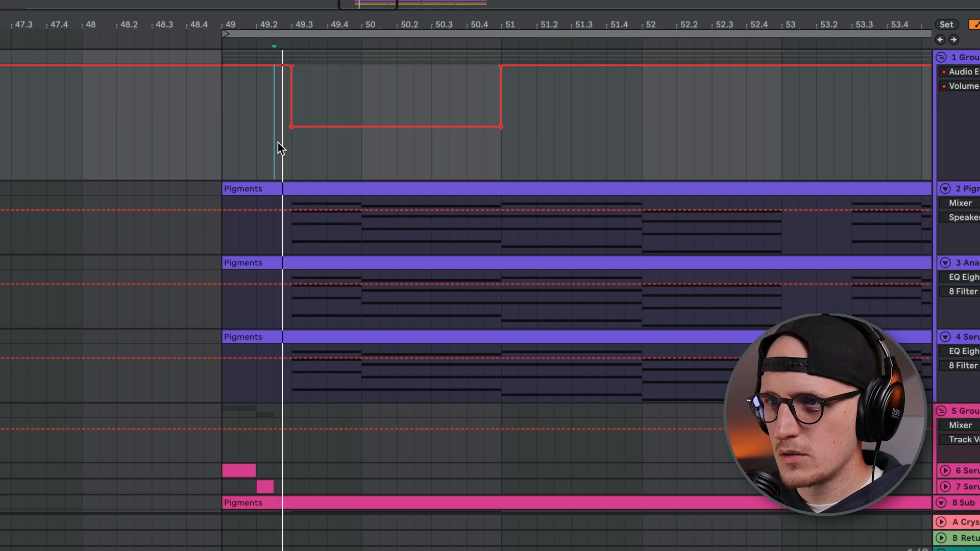
Task: Fold the 1 Group track
Action: coord(942,58)
